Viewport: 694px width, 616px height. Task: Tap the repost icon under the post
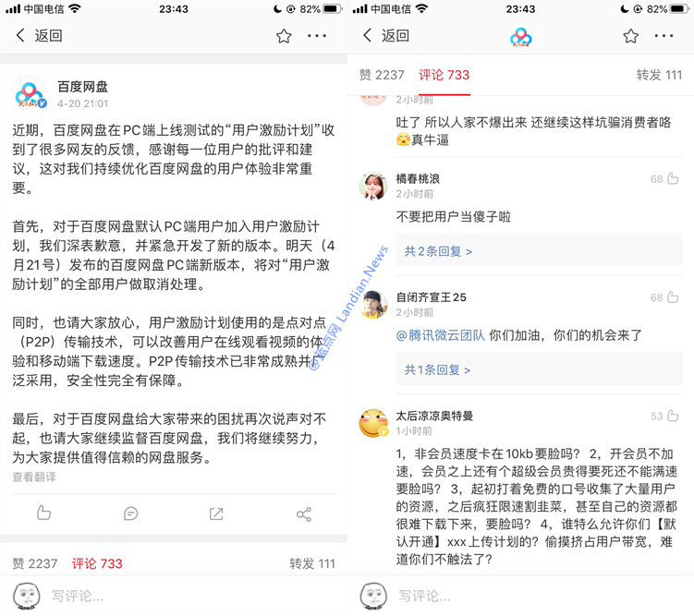216,513
